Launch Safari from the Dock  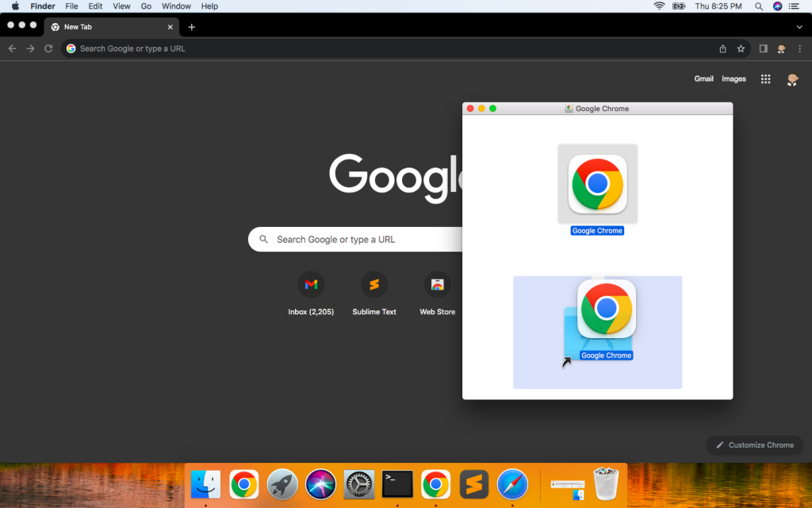click(512, 483)
